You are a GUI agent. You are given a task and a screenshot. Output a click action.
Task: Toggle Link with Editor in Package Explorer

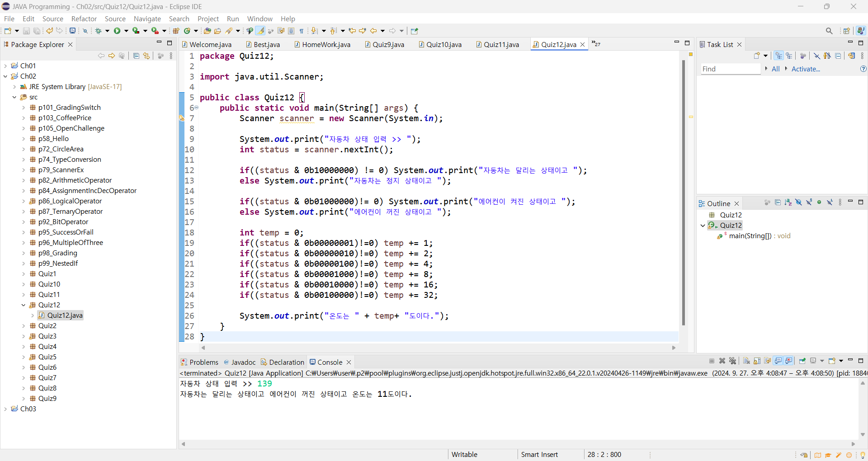[146, 56]
